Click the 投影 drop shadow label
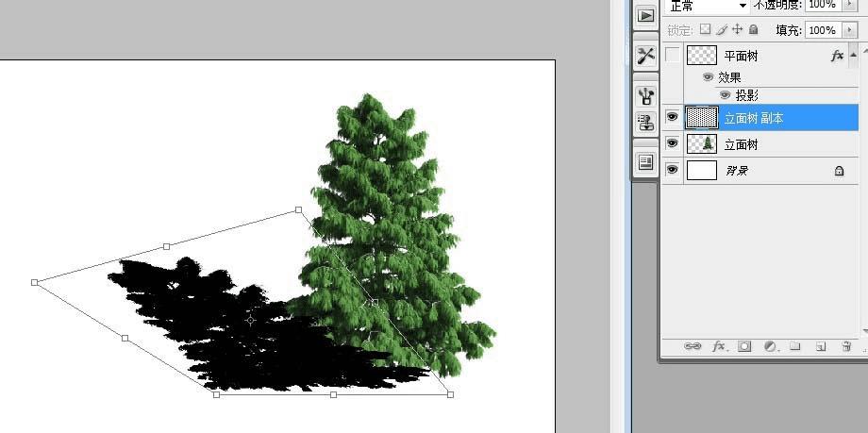The height and width of the screenshot is (433, 868). pos(747,95)
